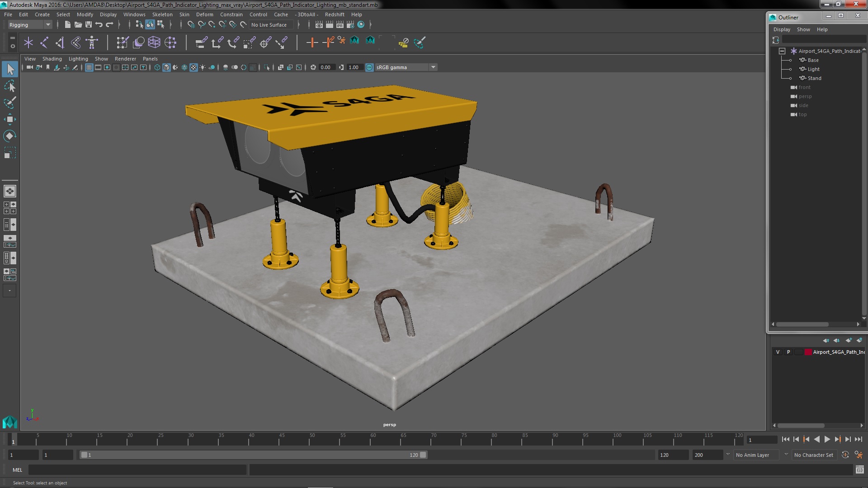Select the Create Joints shelf tool
Screen dimensions: 868x488
point(44,43)
